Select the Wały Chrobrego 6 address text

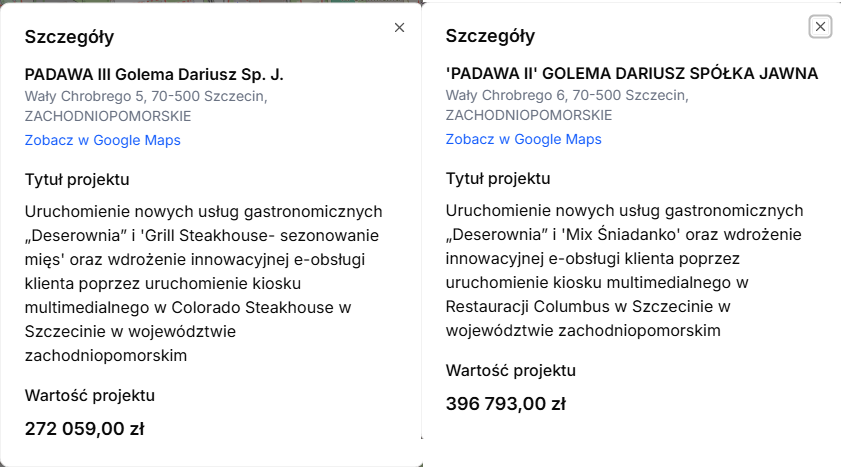point(566,96)
